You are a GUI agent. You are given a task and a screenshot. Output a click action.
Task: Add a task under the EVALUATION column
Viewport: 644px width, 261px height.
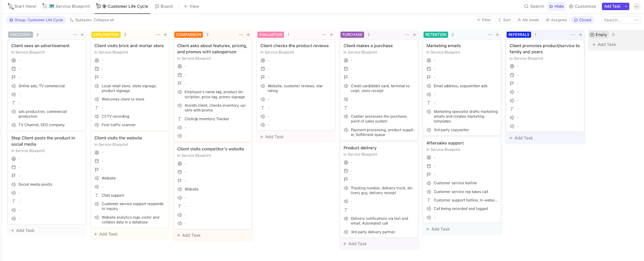click(274, 137)
